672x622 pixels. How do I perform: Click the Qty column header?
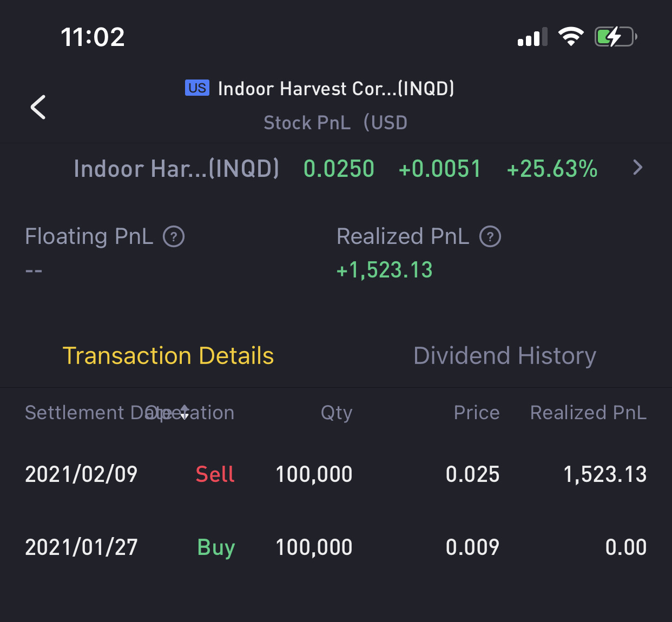pos(337,413)
